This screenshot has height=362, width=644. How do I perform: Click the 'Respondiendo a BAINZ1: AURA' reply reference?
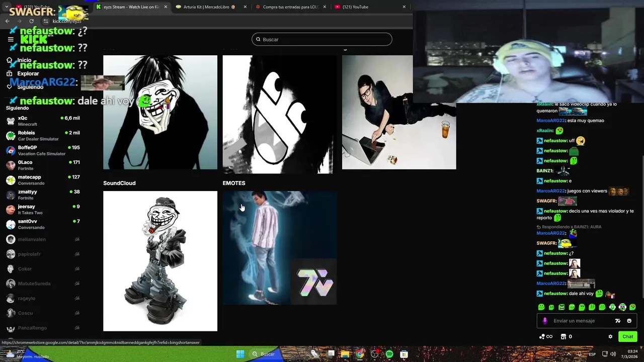click(569, 227)
